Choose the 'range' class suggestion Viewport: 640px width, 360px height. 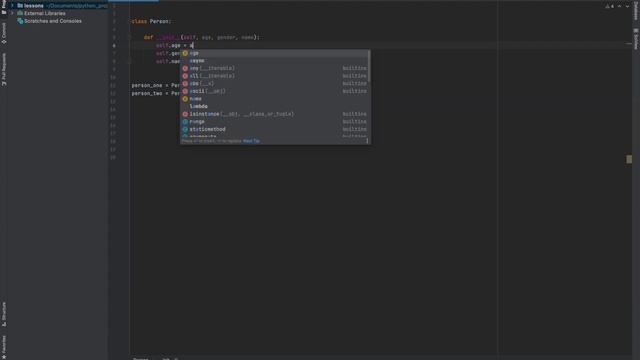pyautogui.click(x=274, y=122)
